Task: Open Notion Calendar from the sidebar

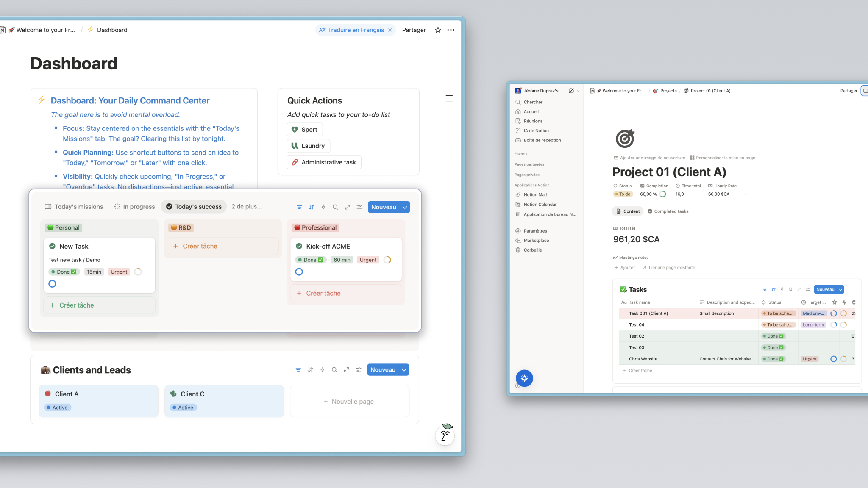Action: (x=540, y=204)
